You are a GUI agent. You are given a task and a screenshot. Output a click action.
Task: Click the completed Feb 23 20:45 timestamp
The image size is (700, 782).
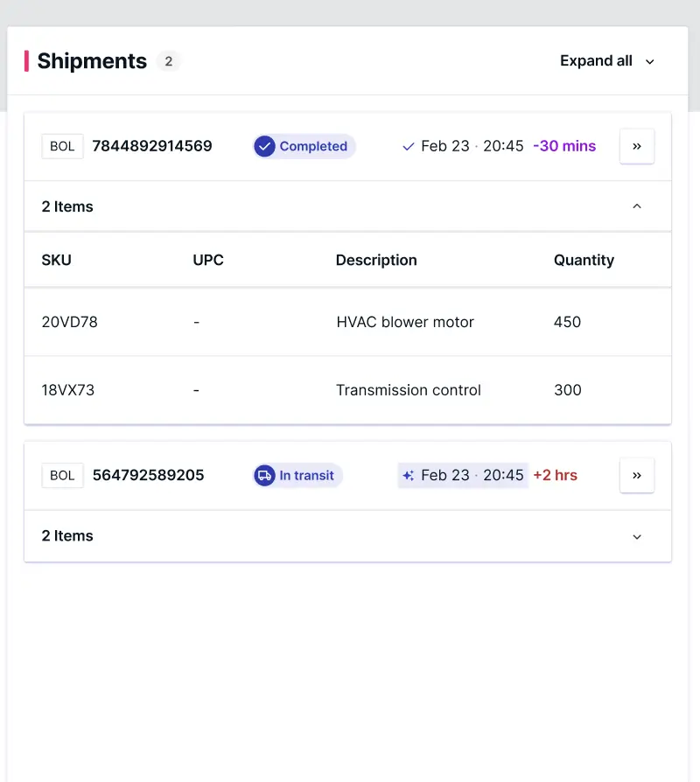(x=472, y=146)
